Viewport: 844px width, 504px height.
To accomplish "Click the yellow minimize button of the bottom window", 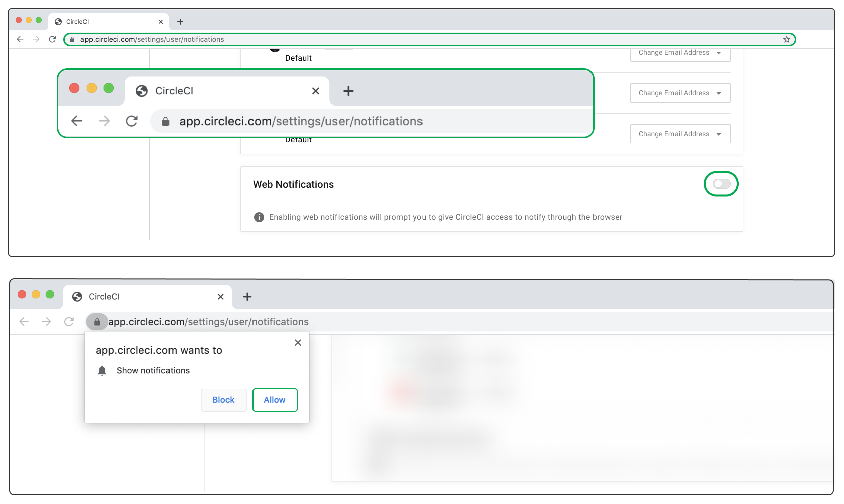I will pyautogui.click(x=36, y=294).
